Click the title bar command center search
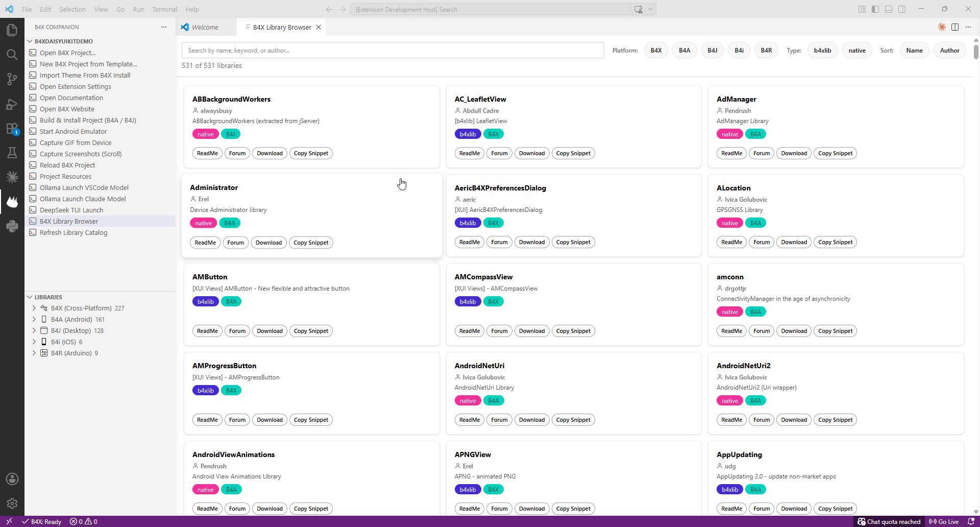Image resolution: width=980 pixels, height=527 pixels. pos(490,9)
